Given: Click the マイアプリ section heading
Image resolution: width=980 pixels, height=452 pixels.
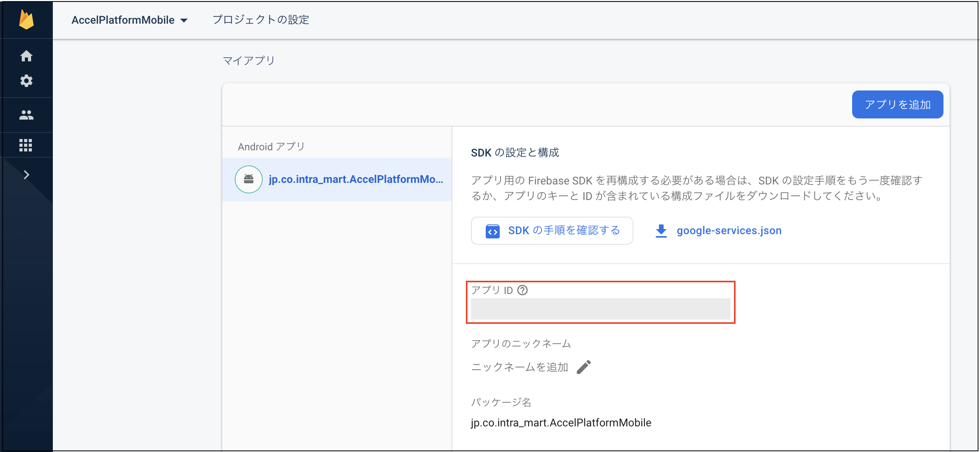Looking at the screenshot, I should (249, 61).
